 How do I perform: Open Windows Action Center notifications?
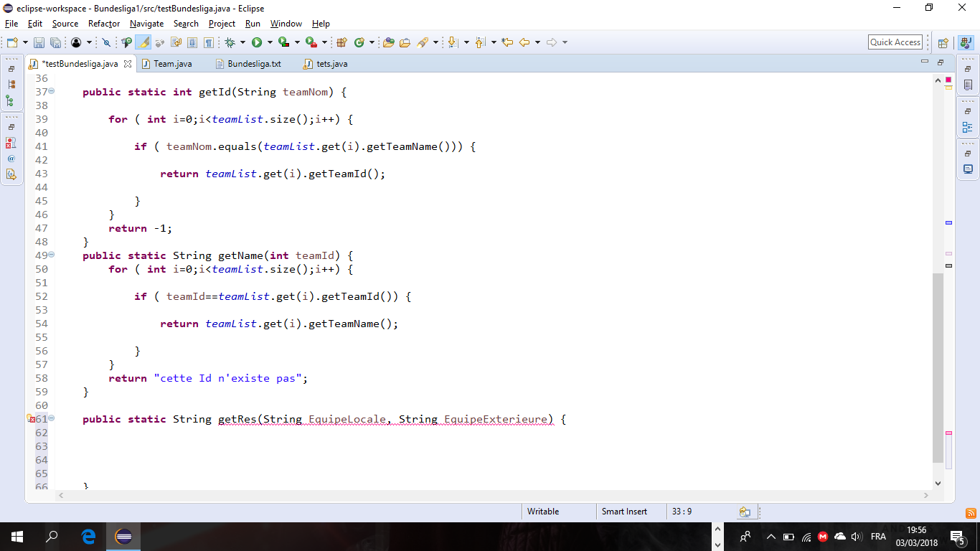(x=957, y=536)
